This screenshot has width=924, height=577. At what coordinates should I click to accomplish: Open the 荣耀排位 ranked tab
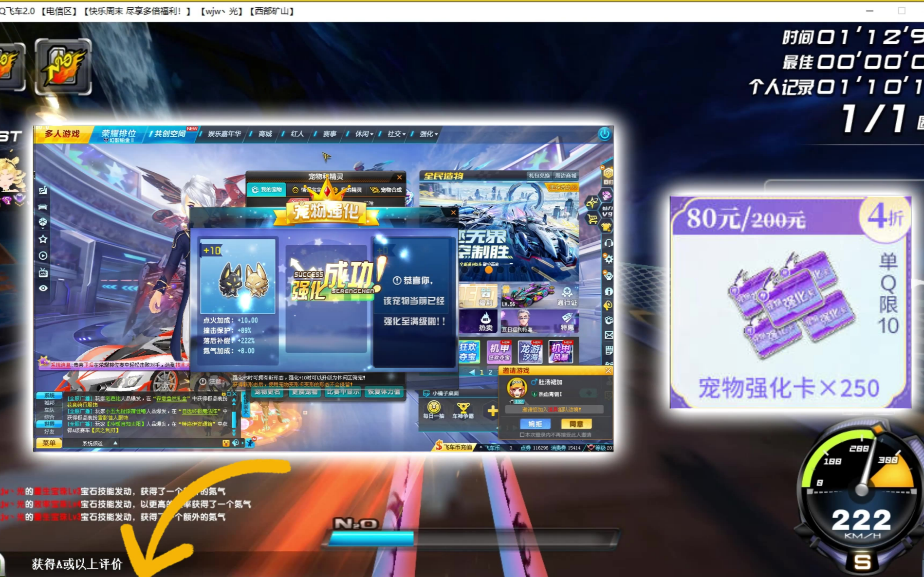tap(118, 135)
